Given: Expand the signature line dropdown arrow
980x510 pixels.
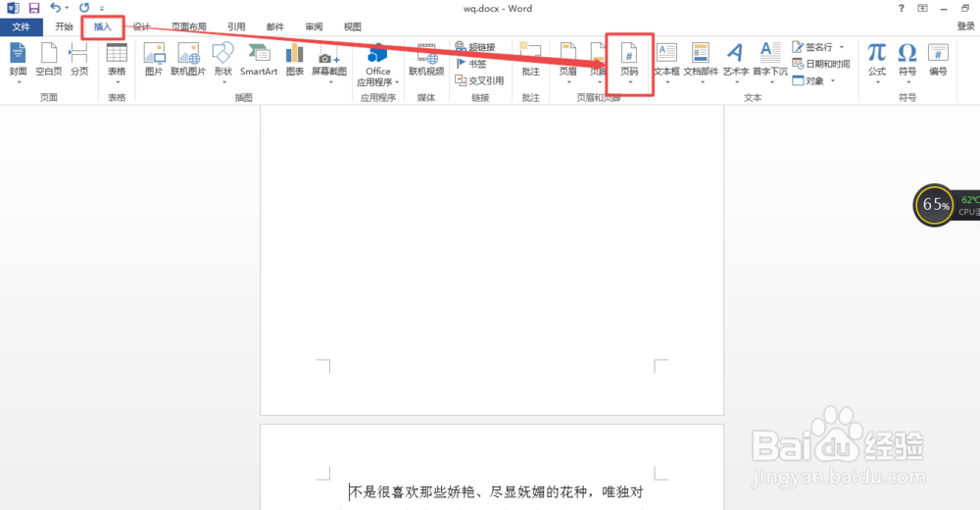Looking at the screenshot, I should click(841, 47).
